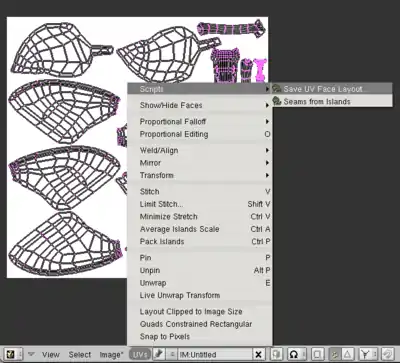Viewport: 400px width, 363px height.
Task: Click the pin image icon
Action: pos(159,354)
